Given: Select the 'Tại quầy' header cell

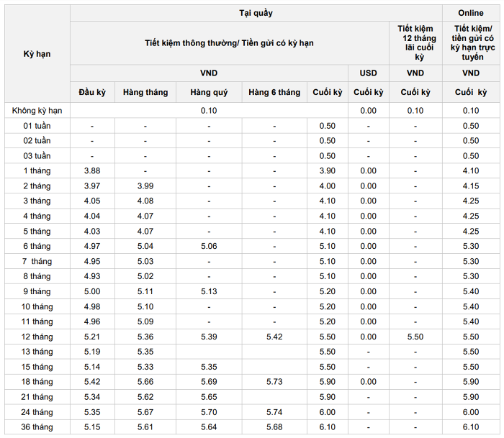Looking at the screenshot, I should pos(256,13).
